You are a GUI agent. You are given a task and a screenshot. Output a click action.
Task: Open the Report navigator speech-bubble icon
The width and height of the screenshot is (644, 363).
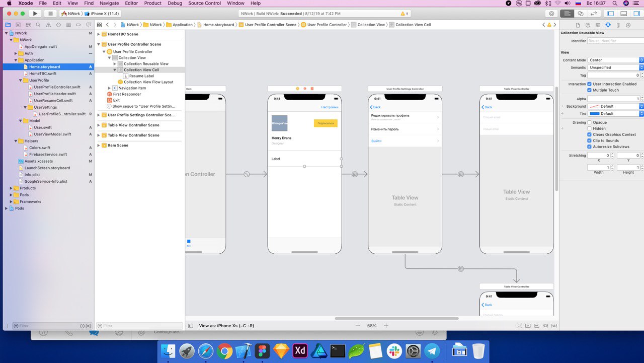(x=88, y=25)
